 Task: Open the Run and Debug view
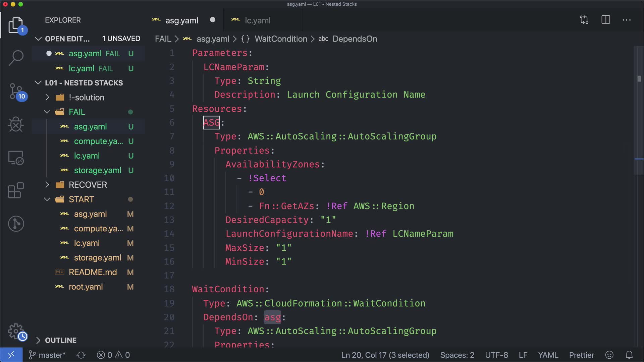point(16,124)
